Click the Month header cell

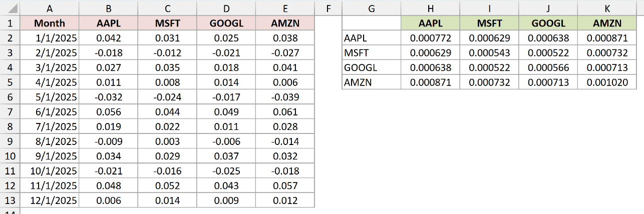tap(50, 23)
